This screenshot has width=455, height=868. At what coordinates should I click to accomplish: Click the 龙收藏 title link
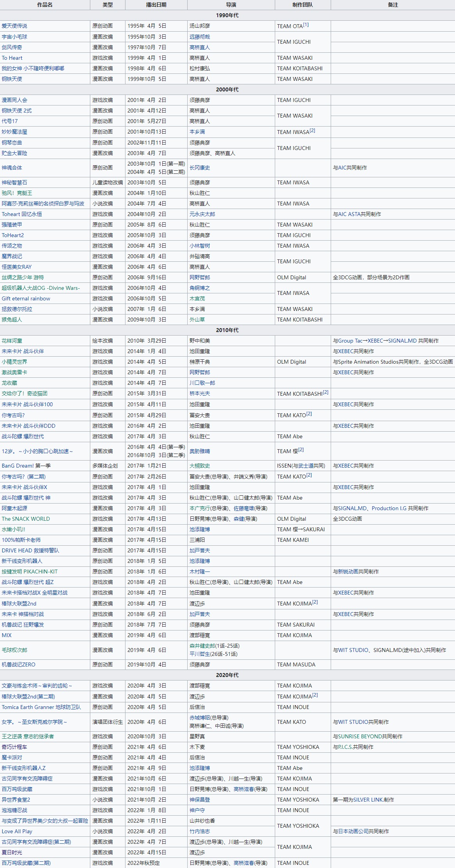[9, 383]
